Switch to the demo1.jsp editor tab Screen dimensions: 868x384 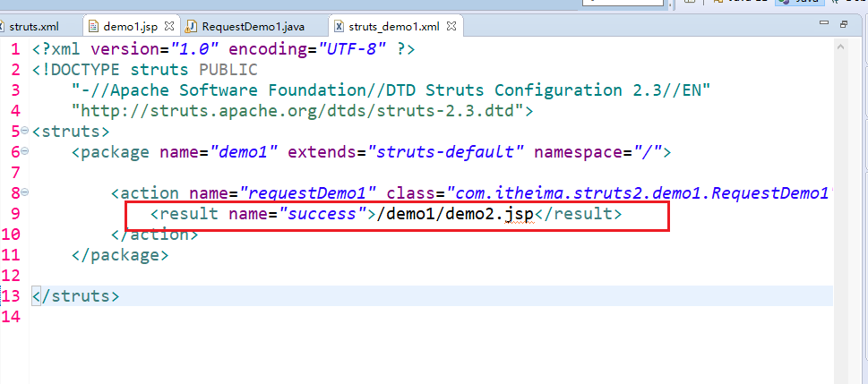click(131, 26)
